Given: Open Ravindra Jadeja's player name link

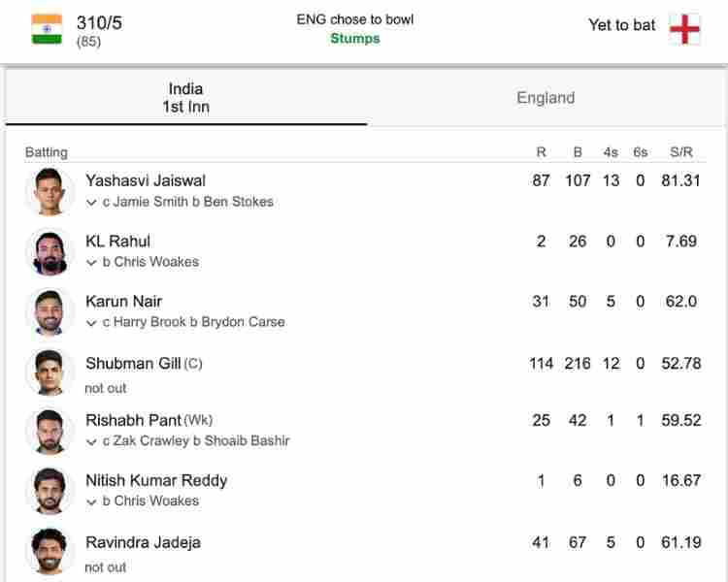Looking at the screenshot, I should (x=143, y=542).
